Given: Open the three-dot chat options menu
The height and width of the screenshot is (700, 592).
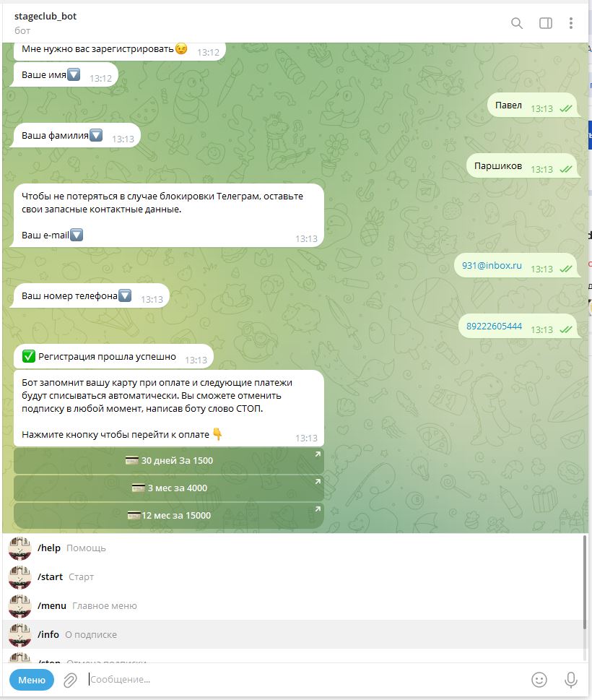Looking at the screenshot, I should point(571,23).
